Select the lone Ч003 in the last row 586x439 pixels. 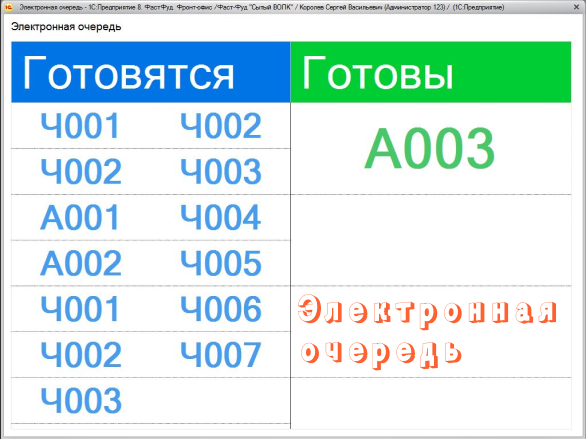[x=81, y=401]
